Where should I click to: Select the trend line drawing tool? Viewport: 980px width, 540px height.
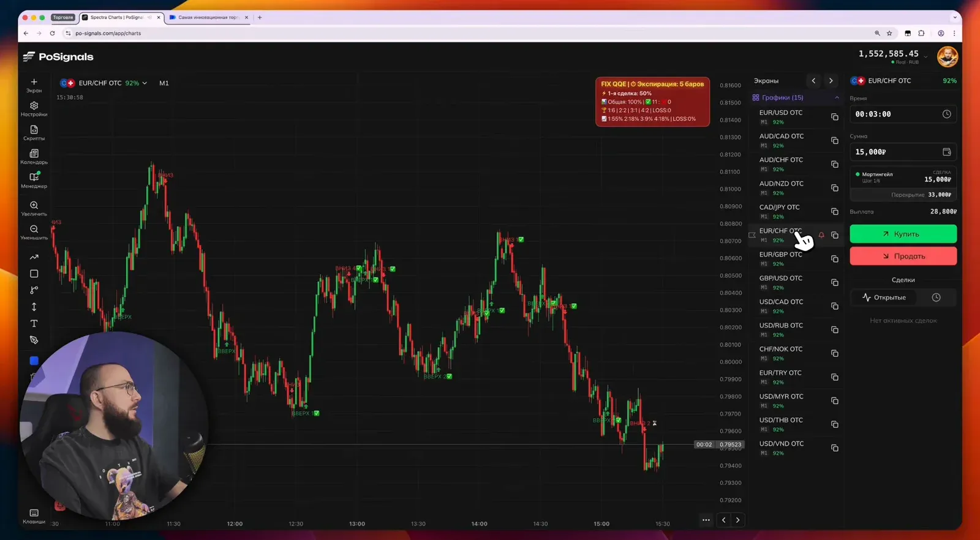pyautogui.click(x=34, y=257)
